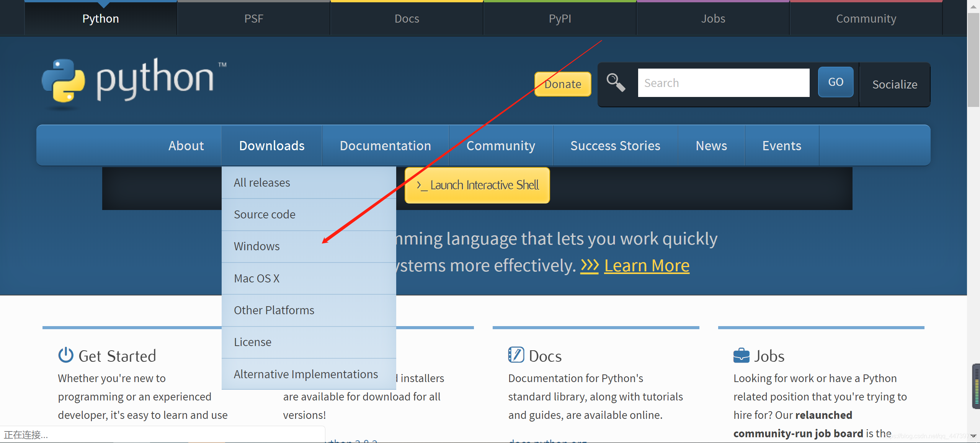
Task: Select License in Downloads dropdown
Action: tap(309, 342)
